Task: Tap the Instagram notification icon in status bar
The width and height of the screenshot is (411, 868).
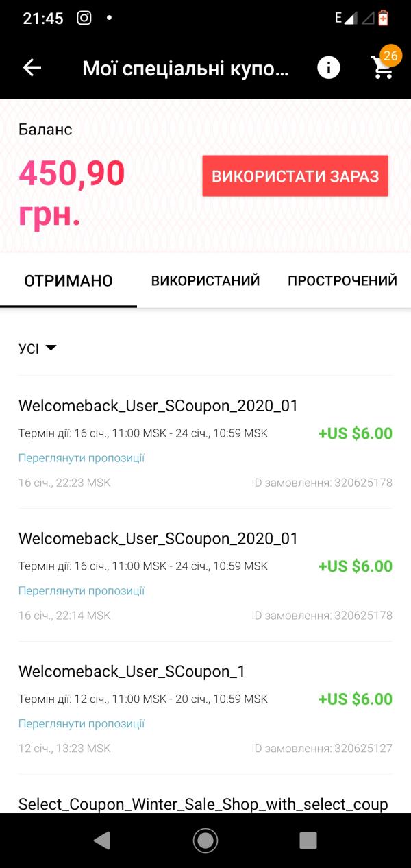Action: click(x=84, y=19)
